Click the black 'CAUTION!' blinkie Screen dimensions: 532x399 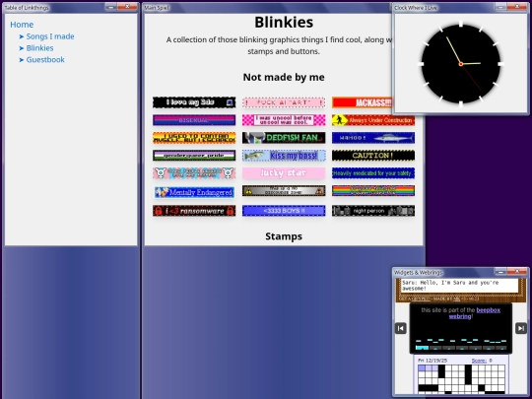click(373, 156)
